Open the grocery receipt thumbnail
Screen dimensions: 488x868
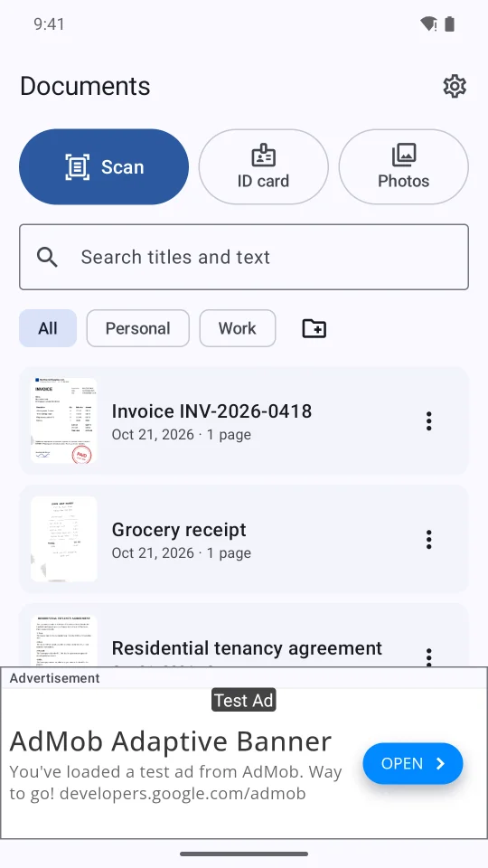[x=63, y=539]
